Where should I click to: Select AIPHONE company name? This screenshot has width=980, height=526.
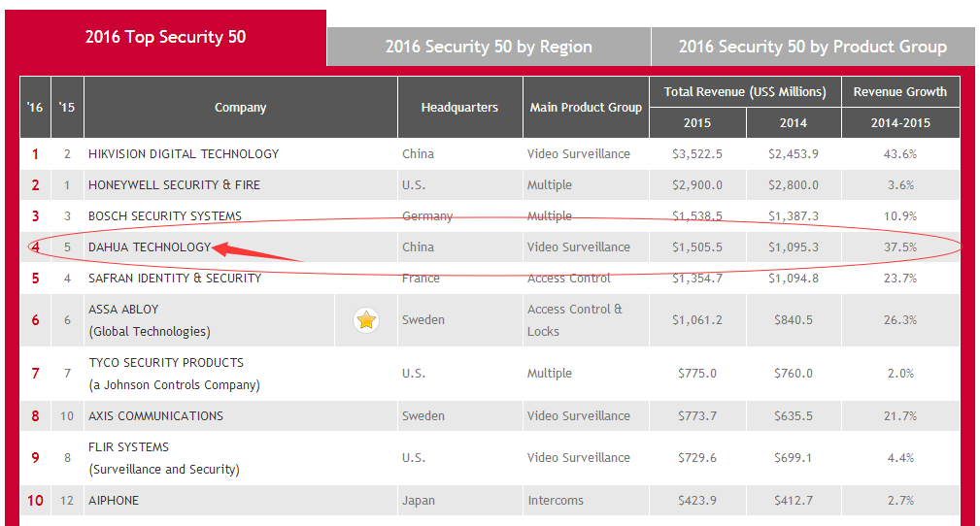click(114, 501)
